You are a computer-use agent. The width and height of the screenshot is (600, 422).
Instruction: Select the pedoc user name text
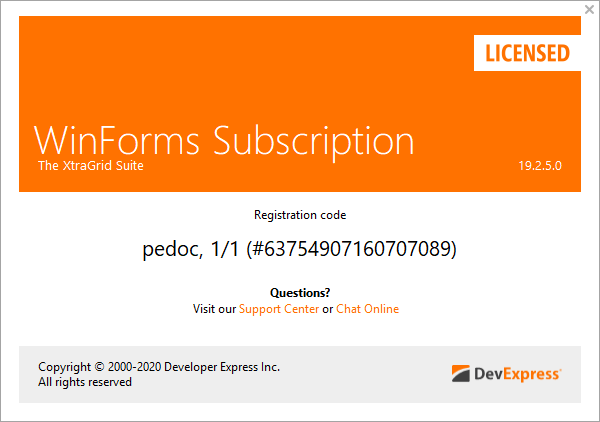pyautogui.click(x=173, y=249)
